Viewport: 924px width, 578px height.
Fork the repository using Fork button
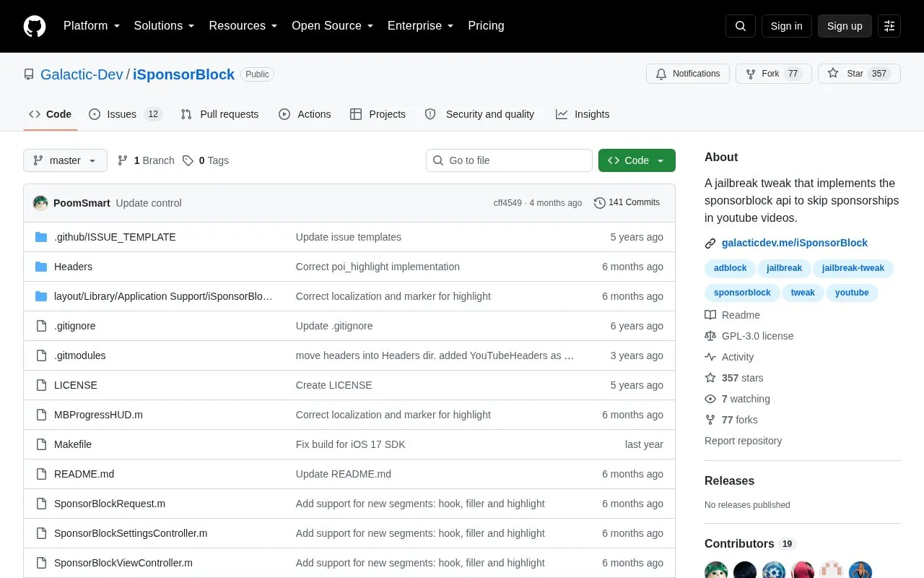coord(773,74)
